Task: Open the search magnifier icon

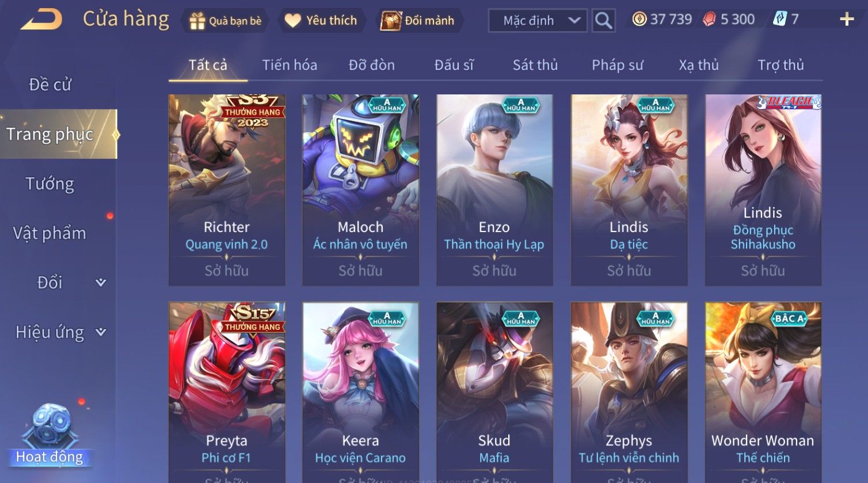Action: (603, 21)
